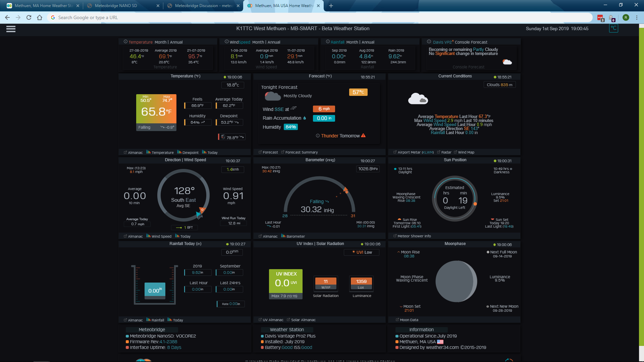Switch to Meteobridge NANO SD tab
This screenshot has height=362, width=644.
[x=116, y=6]
